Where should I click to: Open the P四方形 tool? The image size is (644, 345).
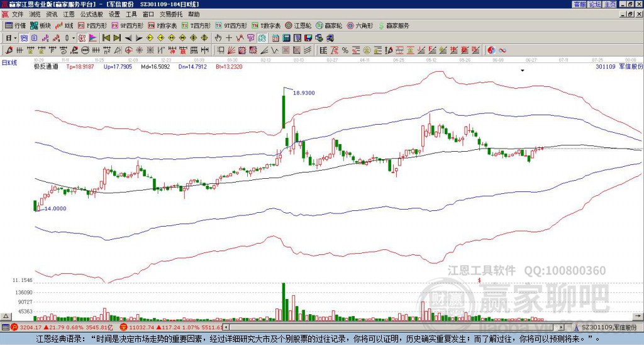point(92,25)
